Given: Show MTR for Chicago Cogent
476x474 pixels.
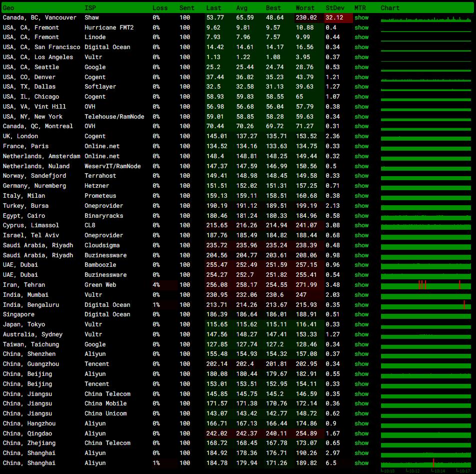Looking at the screenshot, I should point(361,97).
